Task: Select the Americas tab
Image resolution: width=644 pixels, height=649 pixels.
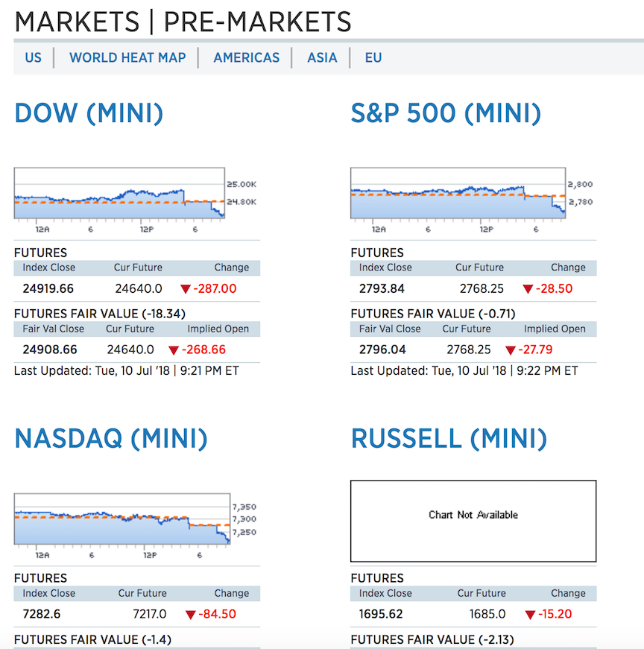Action: point(246,57)
